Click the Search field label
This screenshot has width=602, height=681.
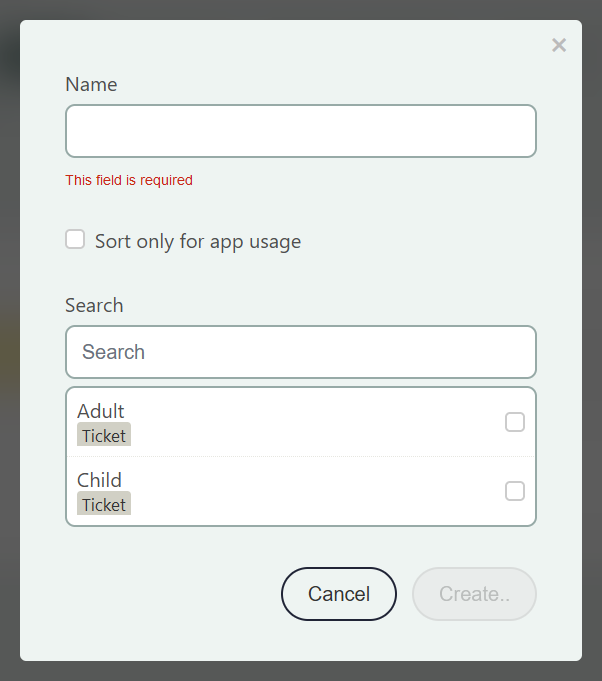click(x=94, y=305)
